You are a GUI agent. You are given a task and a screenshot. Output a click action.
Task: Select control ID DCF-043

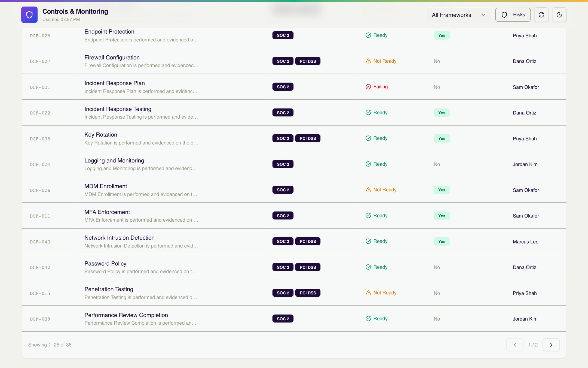[40, 242]
